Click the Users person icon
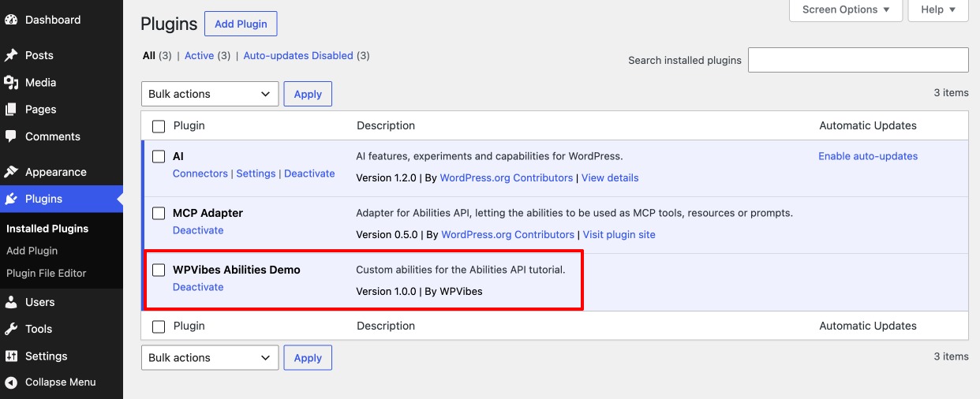This screenshot has height=399, width=980. tap(11, 302)
